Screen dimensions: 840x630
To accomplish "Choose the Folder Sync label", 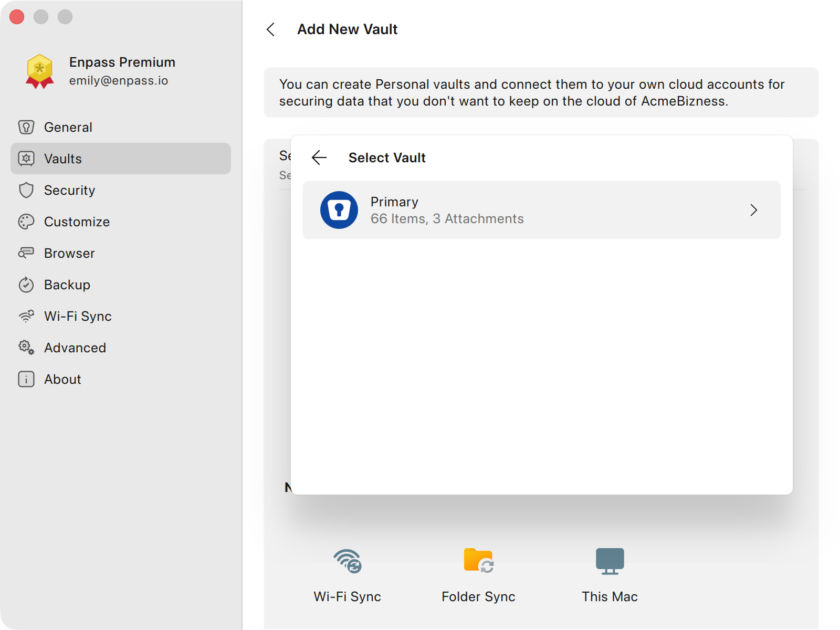I will (x=479, y=597).
